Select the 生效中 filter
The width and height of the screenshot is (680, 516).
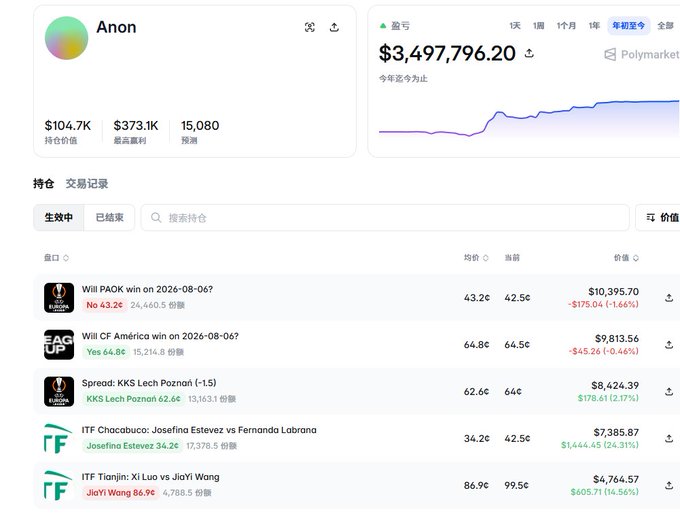(59, 217)
